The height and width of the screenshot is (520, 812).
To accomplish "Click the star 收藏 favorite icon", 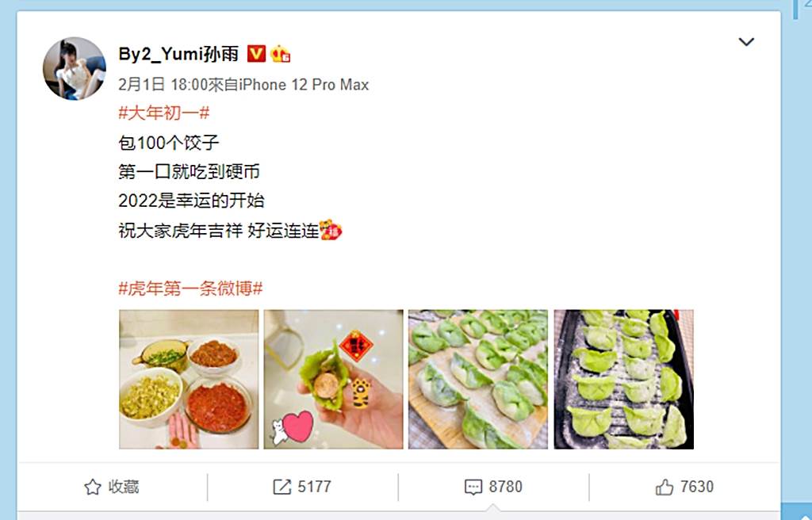I will click(93, 487).
